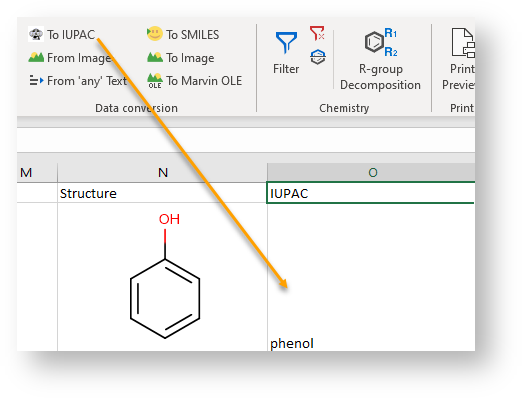Click the From Image label
The image size is (523, 399).
(x=79, y=58)
